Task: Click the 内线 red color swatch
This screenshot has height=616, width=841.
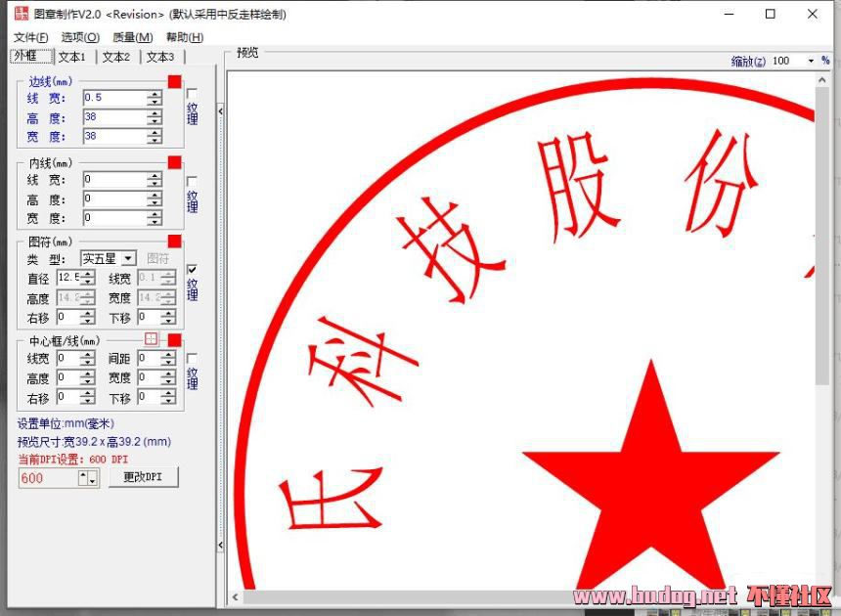Action: tap(174, 162)
